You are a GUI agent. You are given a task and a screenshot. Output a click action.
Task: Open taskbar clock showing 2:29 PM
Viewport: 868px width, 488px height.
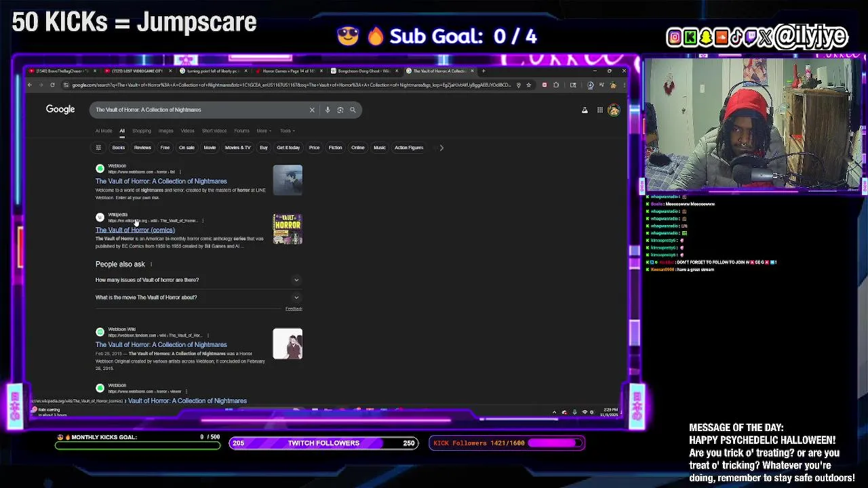[x=609, y=412]
